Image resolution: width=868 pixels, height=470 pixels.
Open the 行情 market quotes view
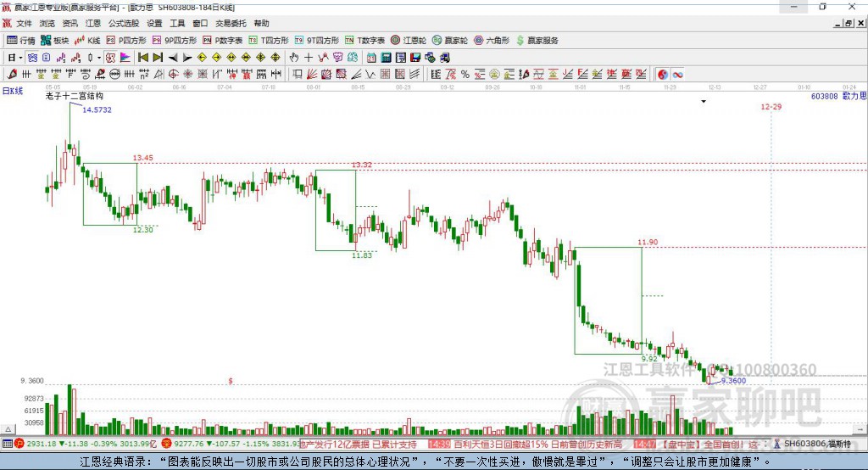click(20, 41)
